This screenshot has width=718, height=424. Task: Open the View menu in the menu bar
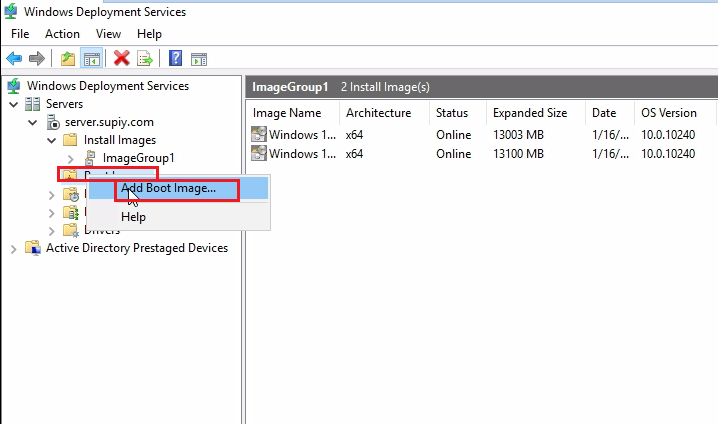pyautogui.click(x=108, y=34)
